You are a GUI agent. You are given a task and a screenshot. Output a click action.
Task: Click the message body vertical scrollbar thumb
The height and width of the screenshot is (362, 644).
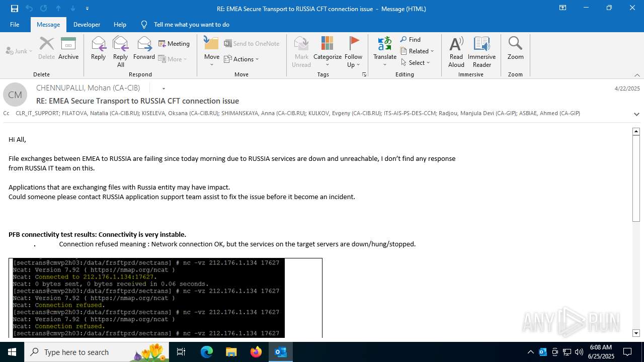click(x=636, y=178)
